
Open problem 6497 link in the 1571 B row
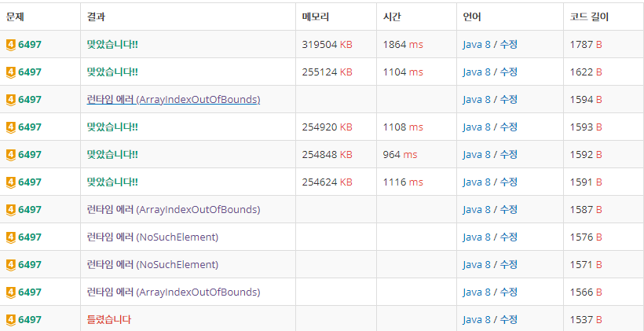(30, 265)
